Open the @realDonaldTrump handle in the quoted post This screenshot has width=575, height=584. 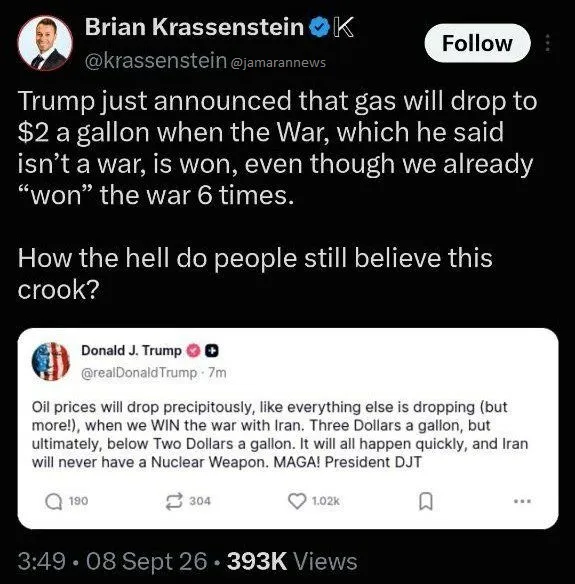point(139,372)
